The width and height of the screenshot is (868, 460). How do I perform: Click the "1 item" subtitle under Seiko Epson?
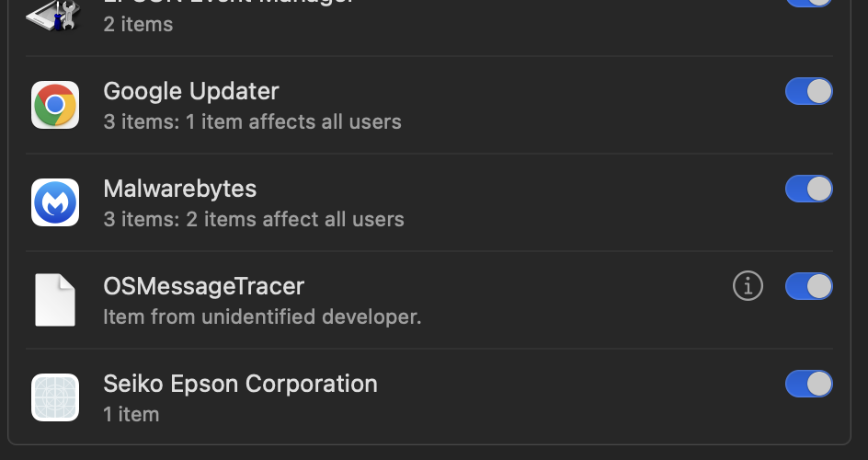pos(131,414)
